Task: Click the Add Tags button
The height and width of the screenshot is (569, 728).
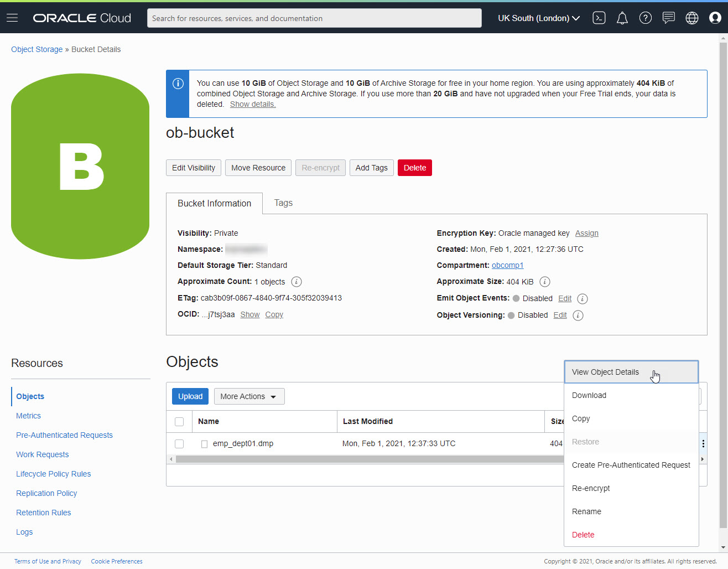Action: [372, 168]
